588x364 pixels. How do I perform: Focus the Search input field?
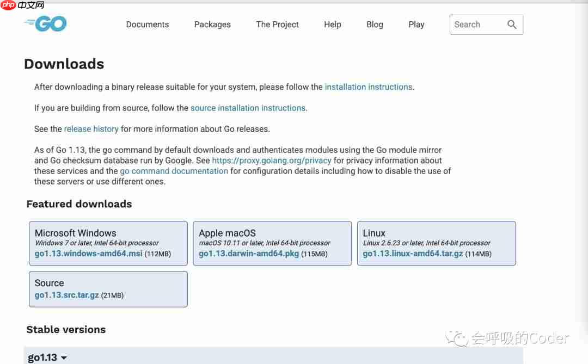click(x=476, y=24)
